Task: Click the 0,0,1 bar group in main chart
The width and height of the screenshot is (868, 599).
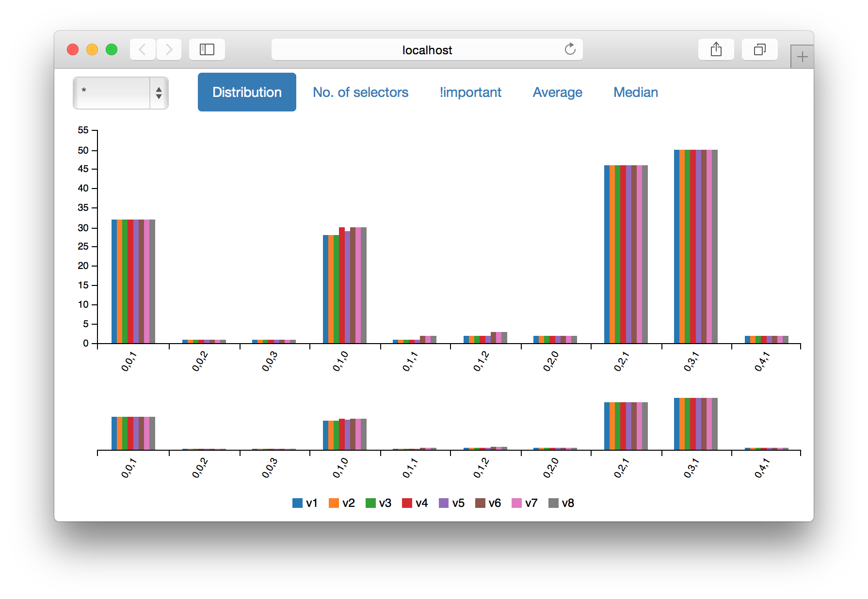Action: click(133, 282)
